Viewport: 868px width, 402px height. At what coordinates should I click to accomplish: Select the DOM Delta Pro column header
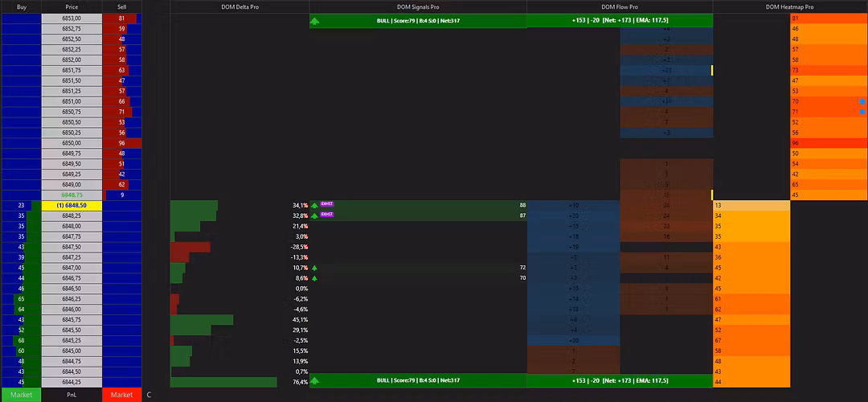pos(240,6)
